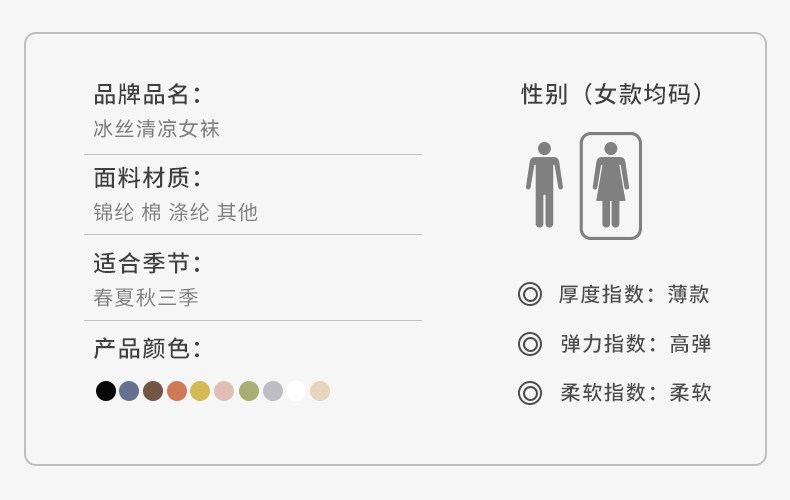Click the 冰丝清凉女袜 product name text
This screenshot has height=500, width=790.
156,129
